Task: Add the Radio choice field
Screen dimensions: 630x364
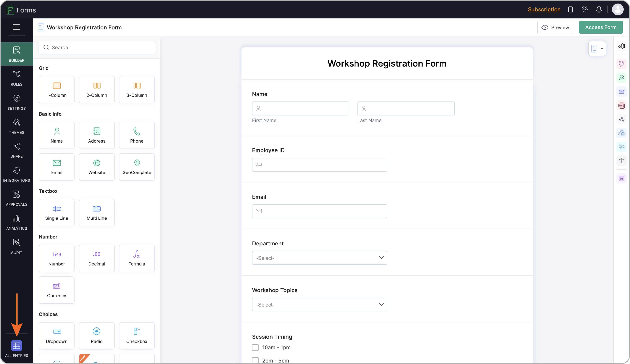Action: pos(97,336)
